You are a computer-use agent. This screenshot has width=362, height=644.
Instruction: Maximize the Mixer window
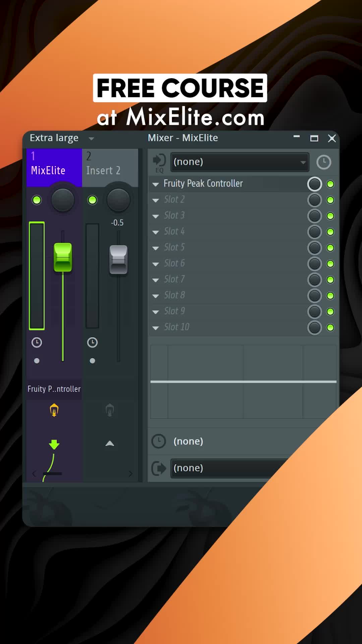(314, 138)
